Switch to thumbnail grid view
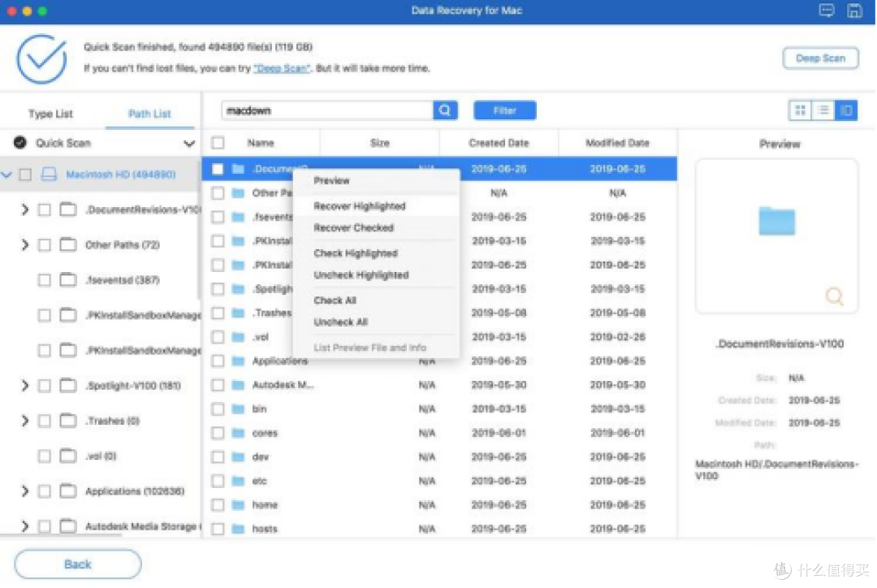The height and width of the screenshot is (588, 877). pos(800,110)
